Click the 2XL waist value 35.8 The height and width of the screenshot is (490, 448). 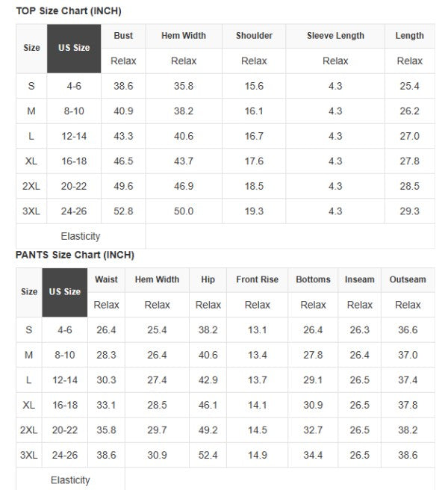[106, 430]
